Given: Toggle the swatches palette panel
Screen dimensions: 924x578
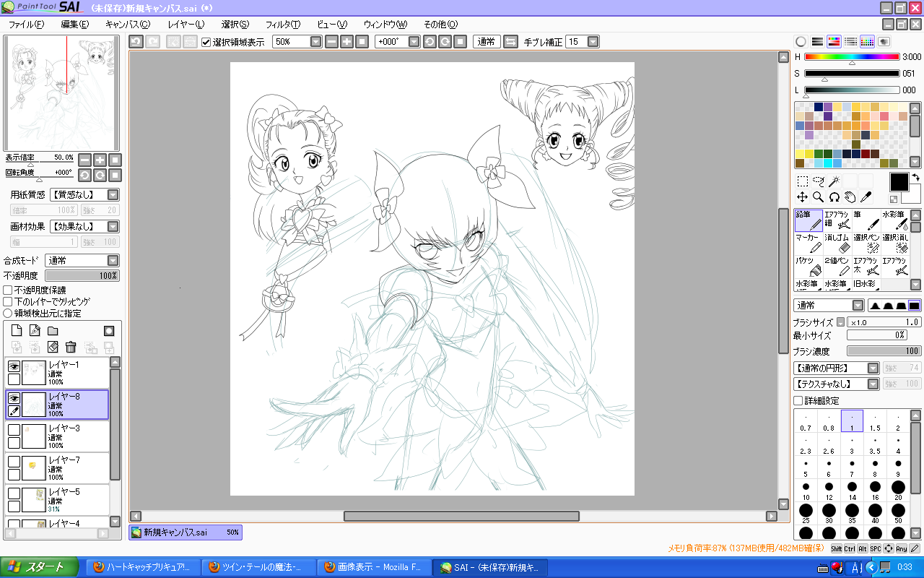Looking at the screenshot, I should click(x=867, y=42).
